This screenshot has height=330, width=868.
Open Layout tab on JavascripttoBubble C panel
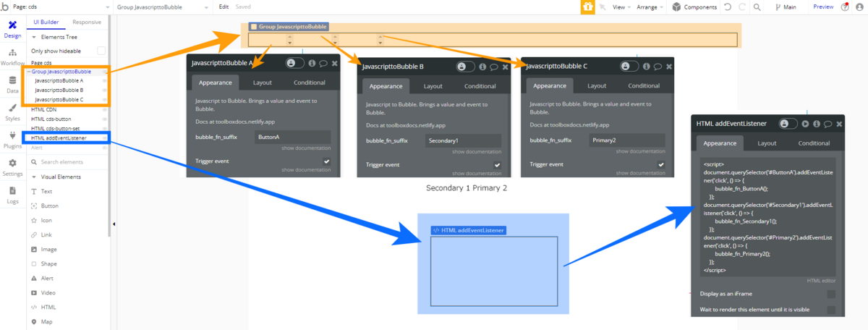(x=597, y=85)
